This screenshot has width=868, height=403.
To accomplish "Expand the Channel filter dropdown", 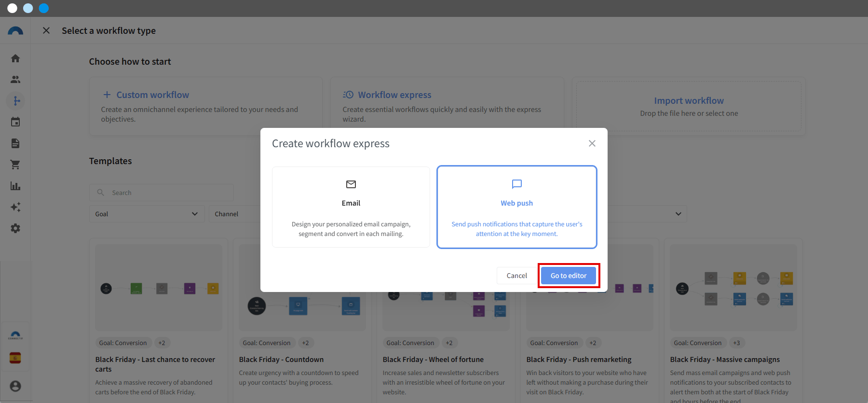I will pyautogui.click(x=235, y=214).
